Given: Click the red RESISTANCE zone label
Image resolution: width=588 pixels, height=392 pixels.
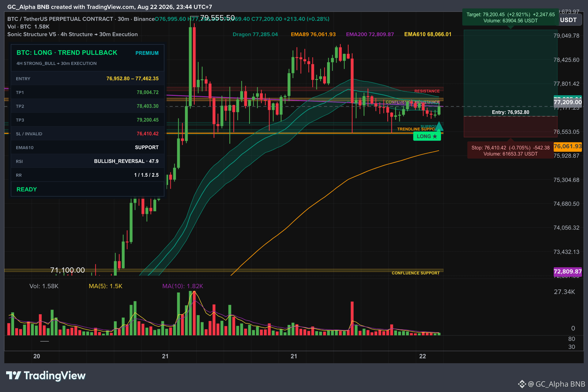Looking at the screenshot, I should pos(427,91).
